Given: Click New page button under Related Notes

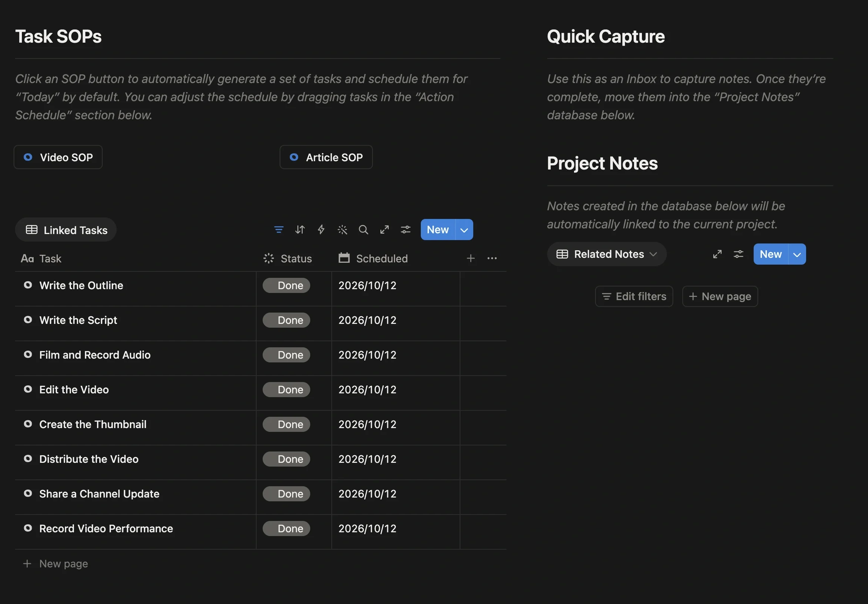Looking at the screenshot, I should point(720,296).
